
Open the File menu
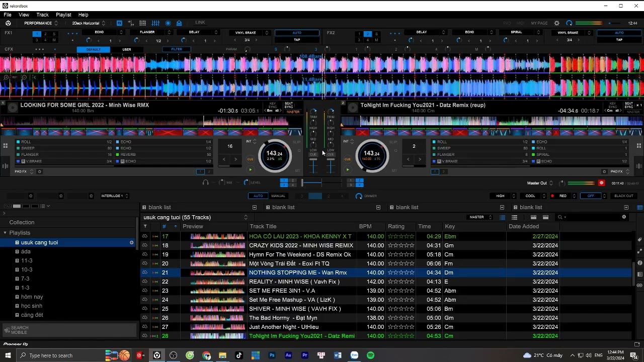(8, 15)
